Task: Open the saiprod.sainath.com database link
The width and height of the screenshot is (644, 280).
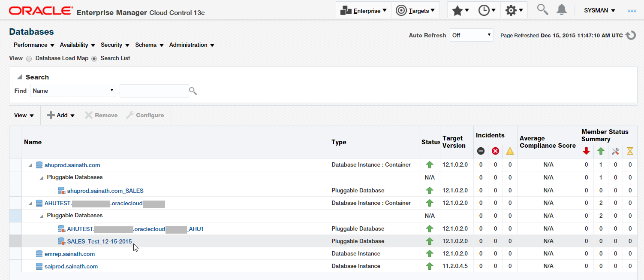Action: (x=71, y=266)
